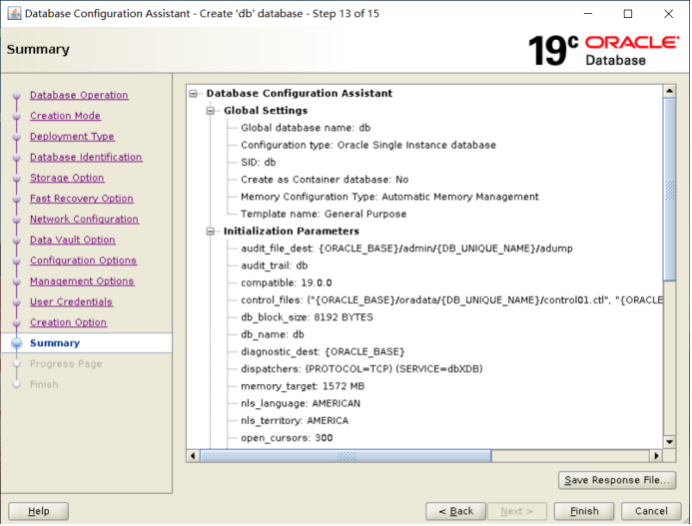Click Finish to create the database

[584, 511]
